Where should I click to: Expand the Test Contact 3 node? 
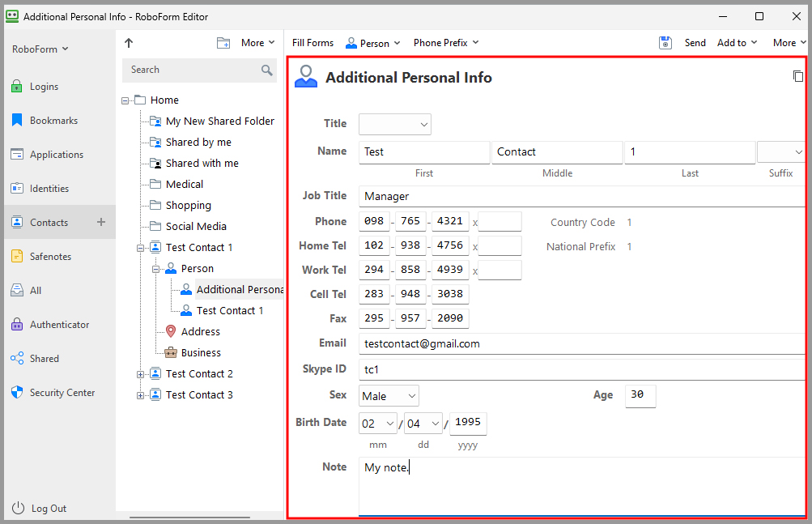coord(140,395)
